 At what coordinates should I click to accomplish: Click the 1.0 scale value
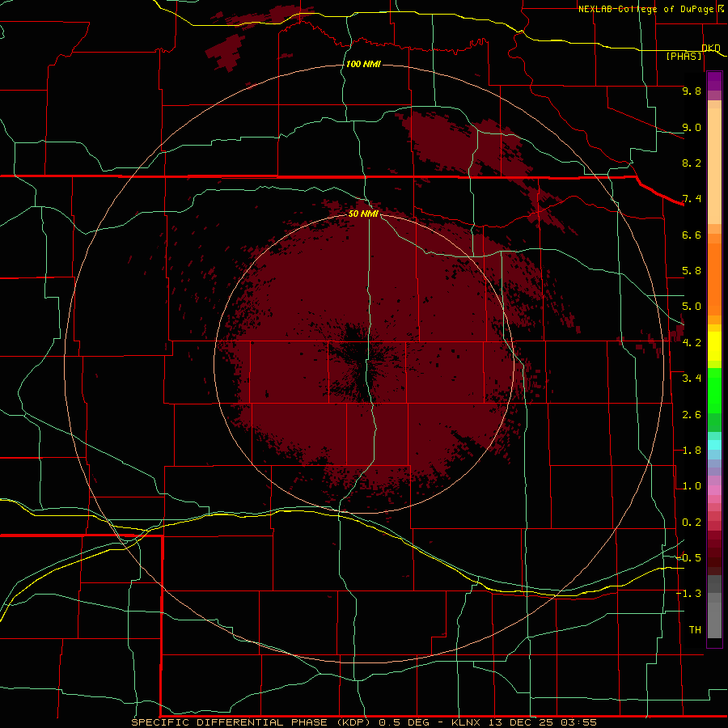(x=692, y=486)
